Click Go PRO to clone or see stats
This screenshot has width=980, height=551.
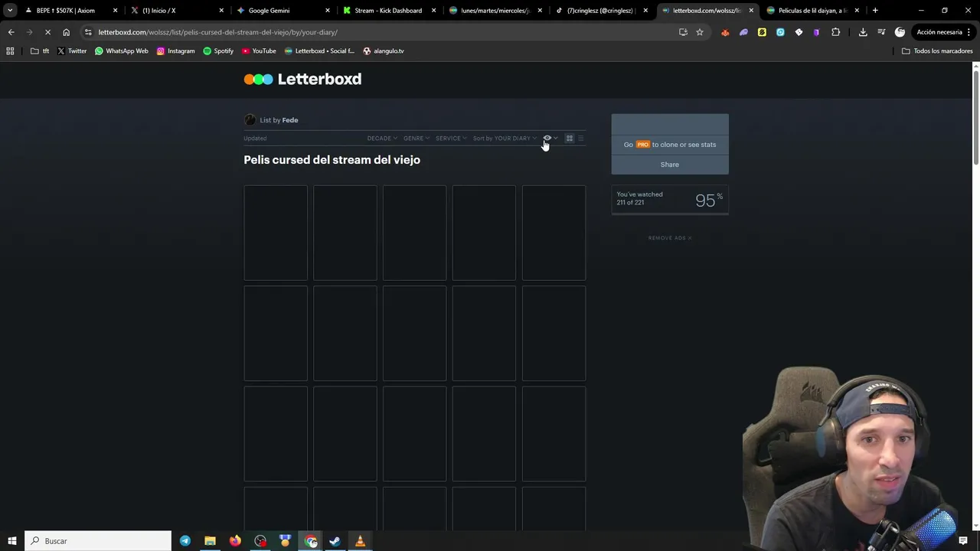point(670,145)
